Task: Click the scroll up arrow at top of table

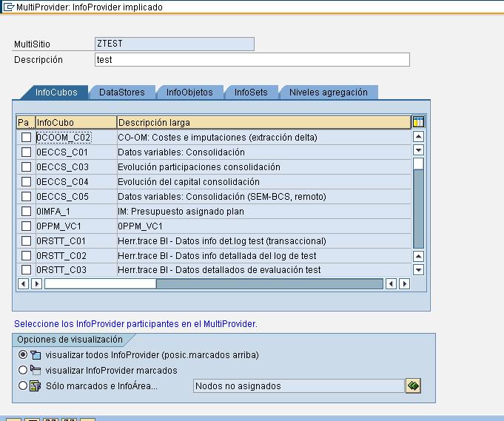Action: pos(418,137)
